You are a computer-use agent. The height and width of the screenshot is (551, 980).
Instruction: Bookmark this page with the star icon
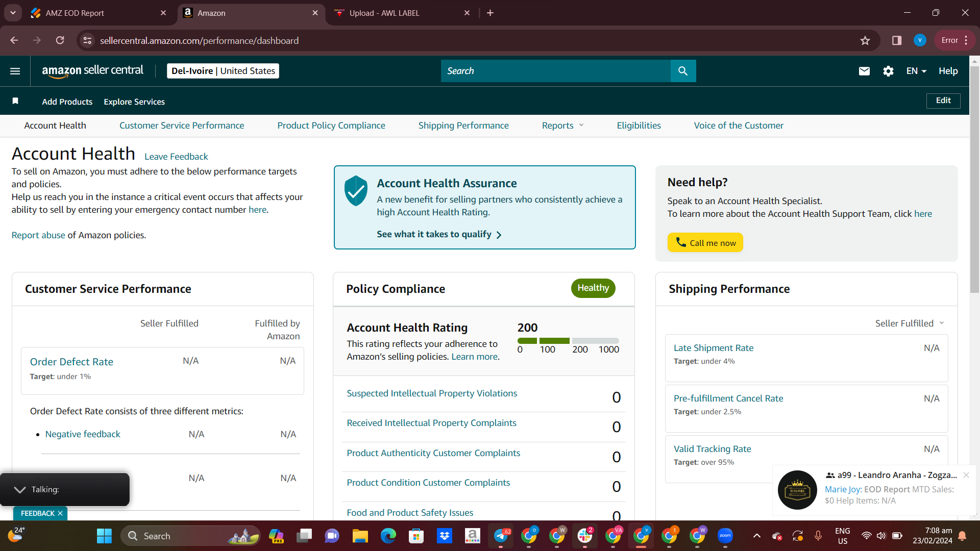point(865,40)
